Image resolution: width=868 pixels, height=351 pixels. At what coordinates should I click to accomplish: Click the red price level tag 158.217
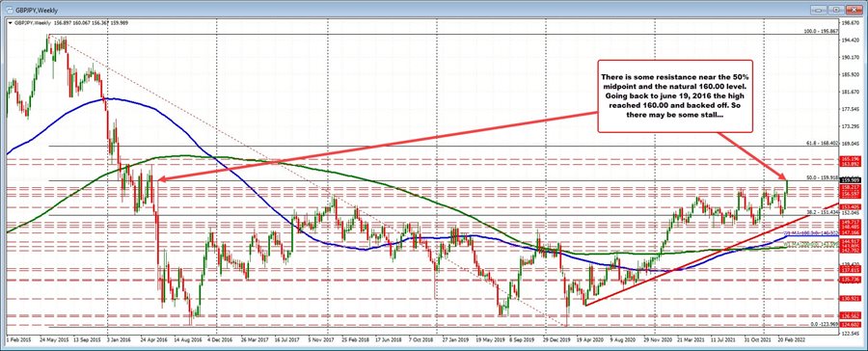[851, 188]
